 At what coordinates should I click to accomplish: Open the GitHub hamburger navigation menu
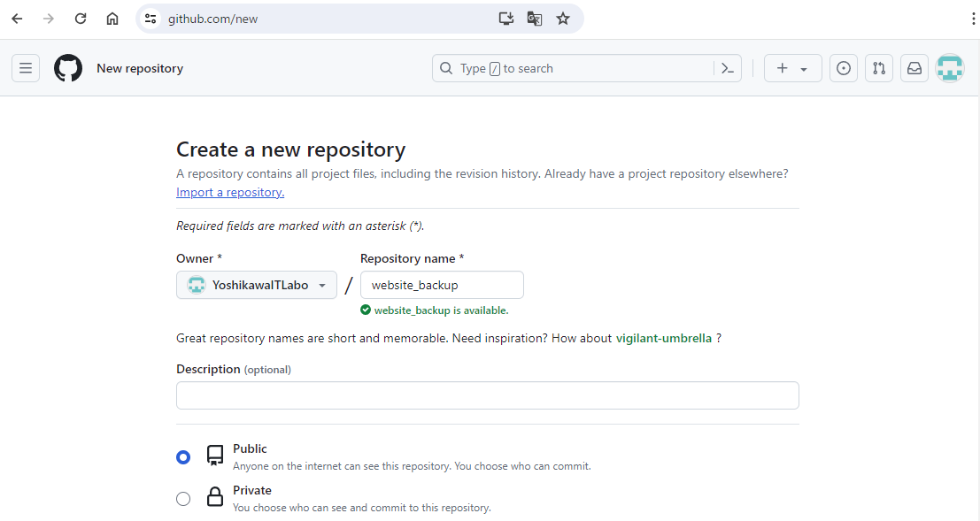click(26, 68)
